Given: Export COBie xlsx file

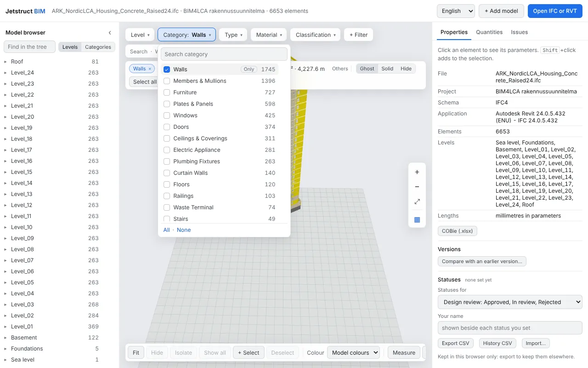Looking at the screenshot, I should point(458,231).
